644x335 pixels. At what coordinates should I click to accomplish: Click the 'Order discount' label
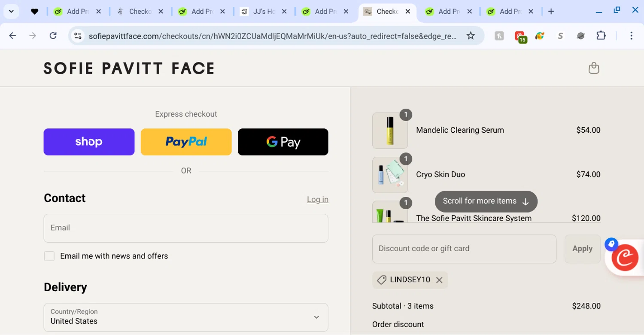(x=398, y=325)
